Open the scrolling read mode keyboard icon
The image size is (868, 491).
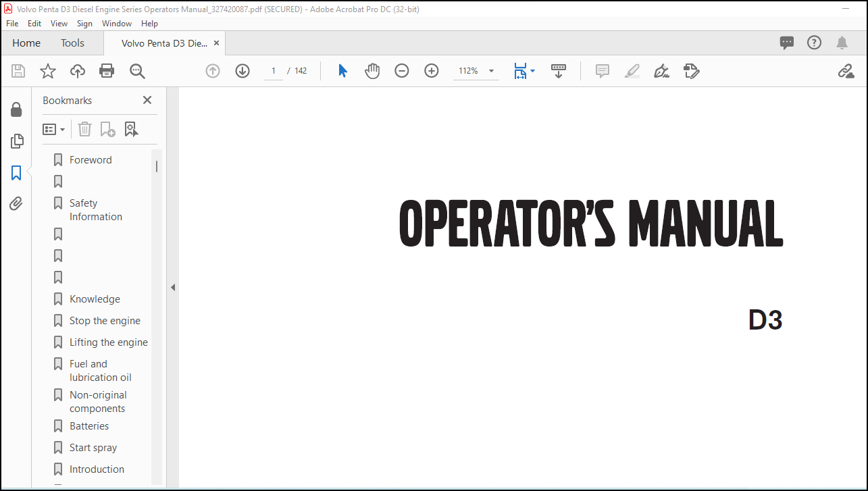[x=559, y=71]
